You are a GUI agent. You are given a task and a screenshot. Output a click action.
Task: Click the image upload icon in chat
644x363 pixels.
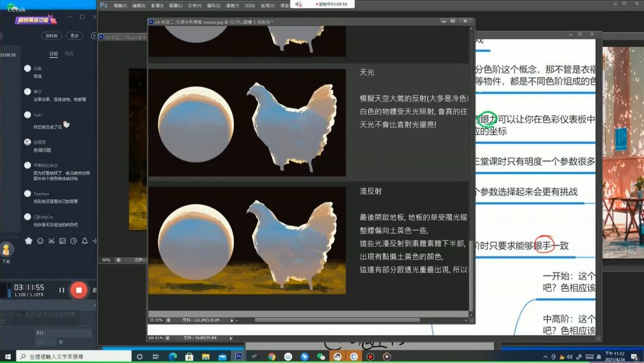tap(62, 241)
